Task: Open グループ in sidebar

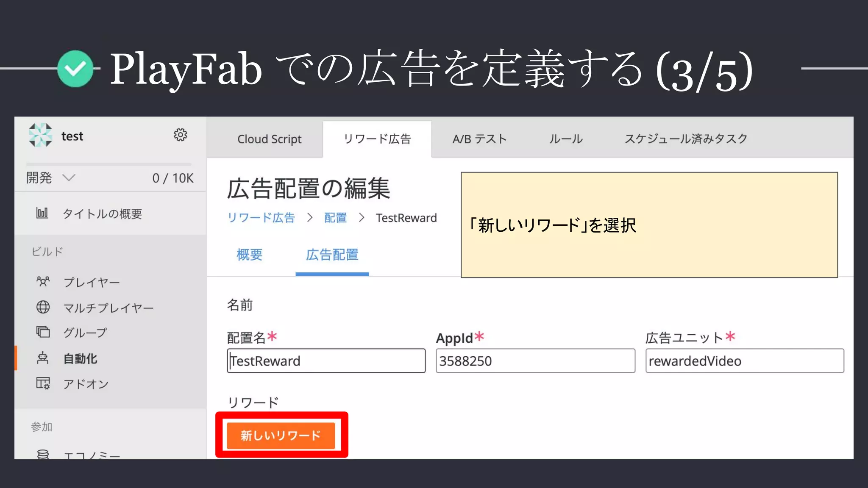Action: point(85,333)
